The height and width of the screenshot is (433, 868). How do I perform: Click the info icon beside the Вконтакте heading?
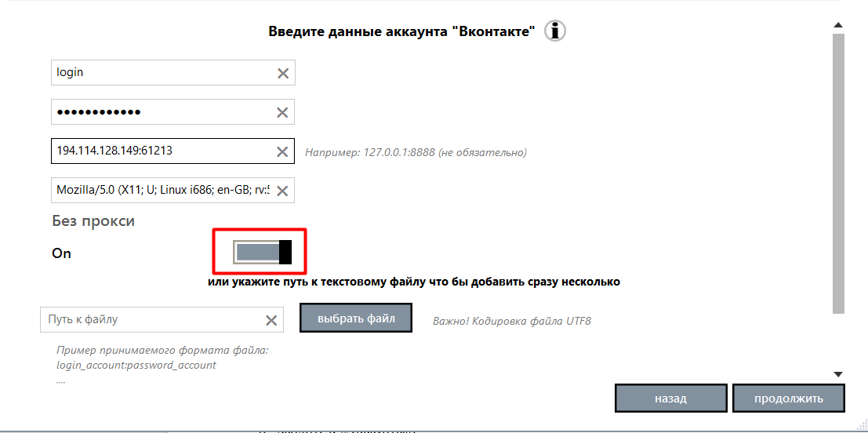pyautogui.click(x=555, y=31)
